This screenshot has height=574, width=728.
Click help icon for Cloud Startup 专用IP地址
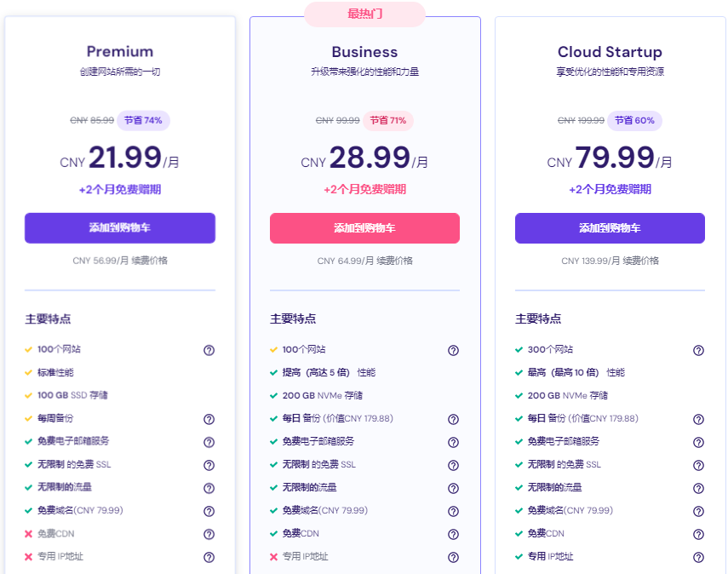point(698,557)
